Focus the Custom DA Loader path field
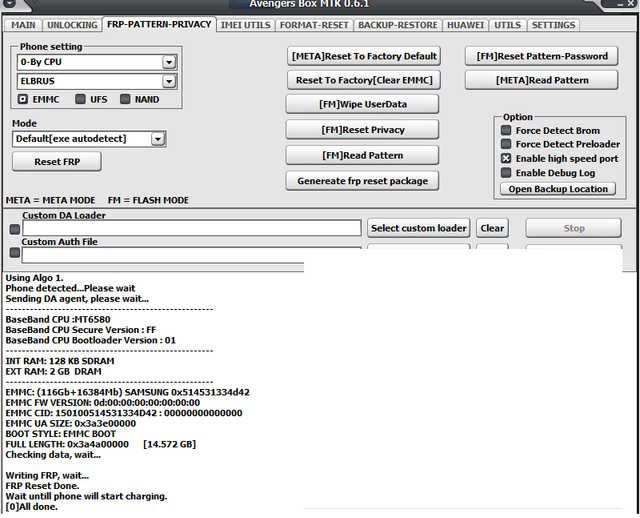Viewport: 640px width, 518px height. point(192,228)
